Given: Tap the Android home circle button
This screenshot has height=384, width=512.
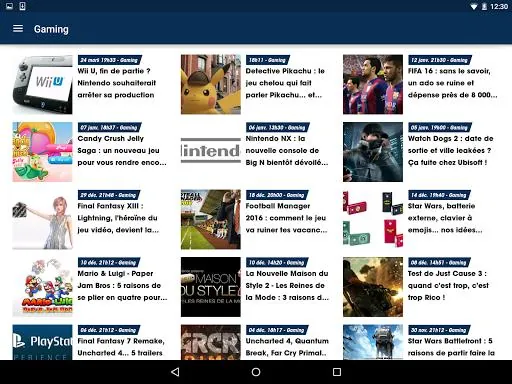Looking at the screenshot, I should point(256,372).
